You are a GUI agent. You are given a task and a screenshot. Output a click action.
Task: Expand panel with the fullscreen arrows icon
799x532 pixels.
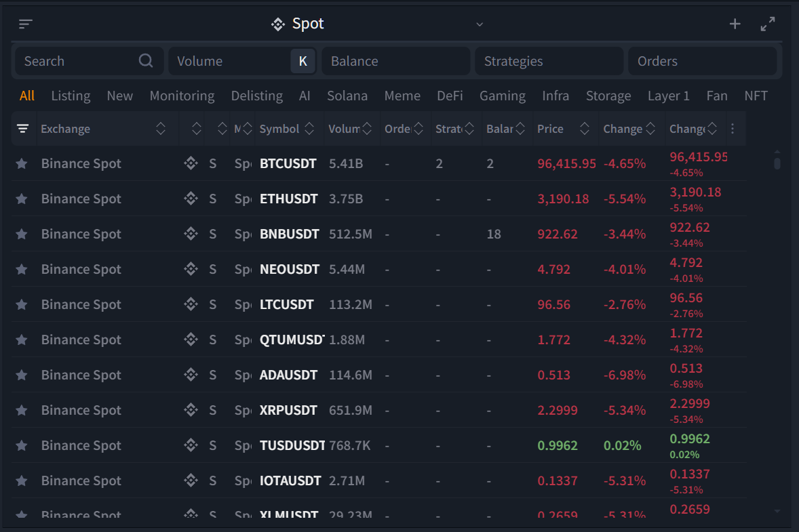[767, 24]
